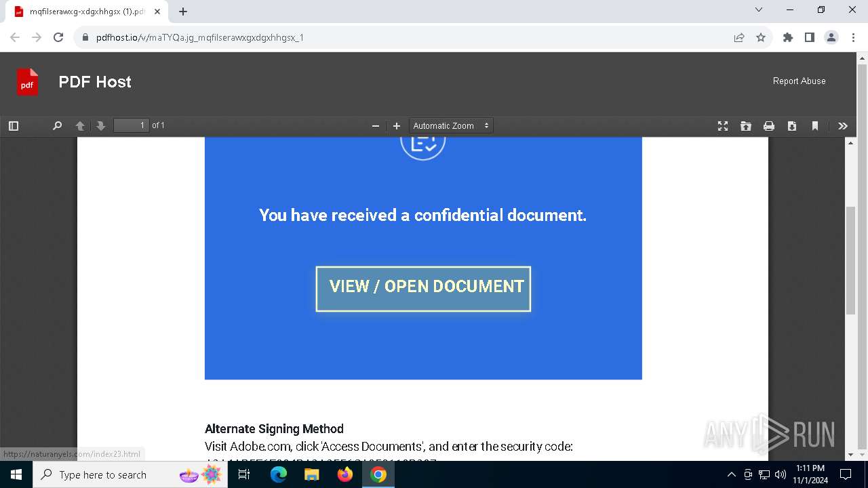
Task: Open the PDF Host title link
Action: (x=95, y=82)
